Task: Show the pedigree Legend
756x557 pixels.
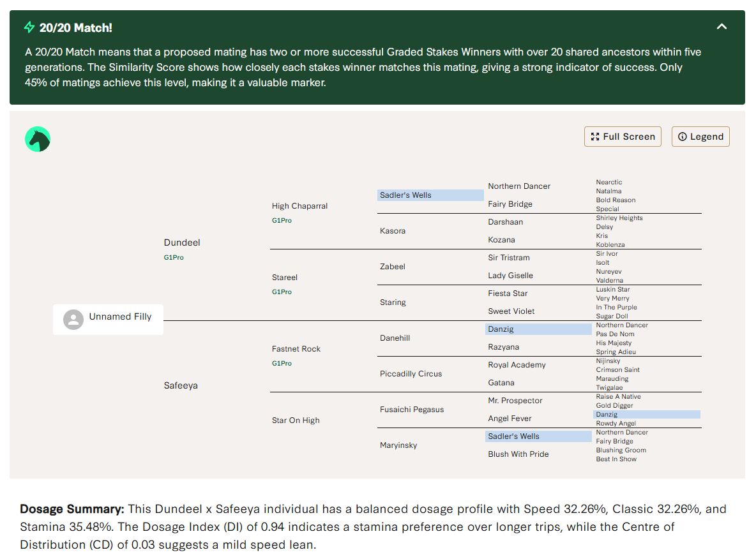Action: tap(700, 137)
